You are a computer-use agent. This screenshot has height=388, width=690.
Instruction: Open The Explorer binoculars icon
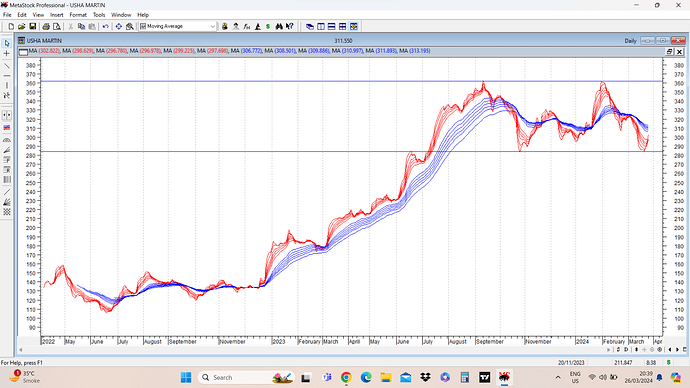tap(279, 26)
